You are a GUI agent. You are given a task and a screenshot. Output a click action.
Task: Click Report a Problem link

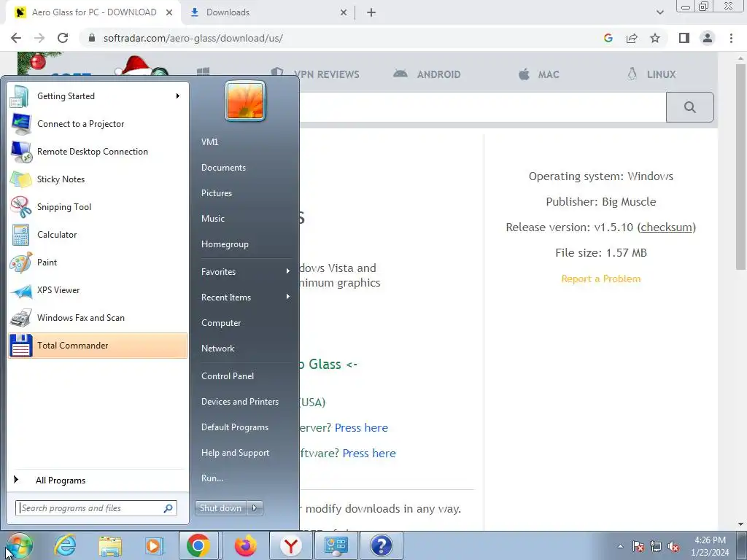(x=601, y=279)
